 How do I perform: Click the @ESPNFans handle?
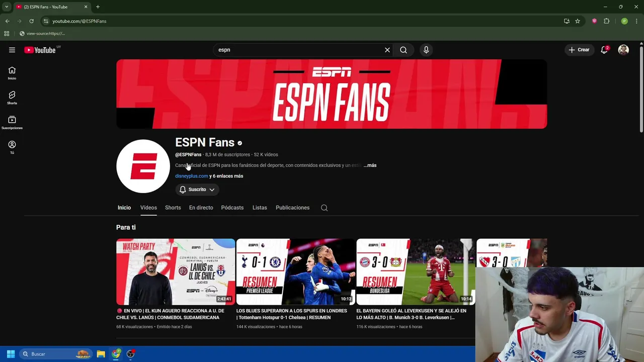pos(188,154)
